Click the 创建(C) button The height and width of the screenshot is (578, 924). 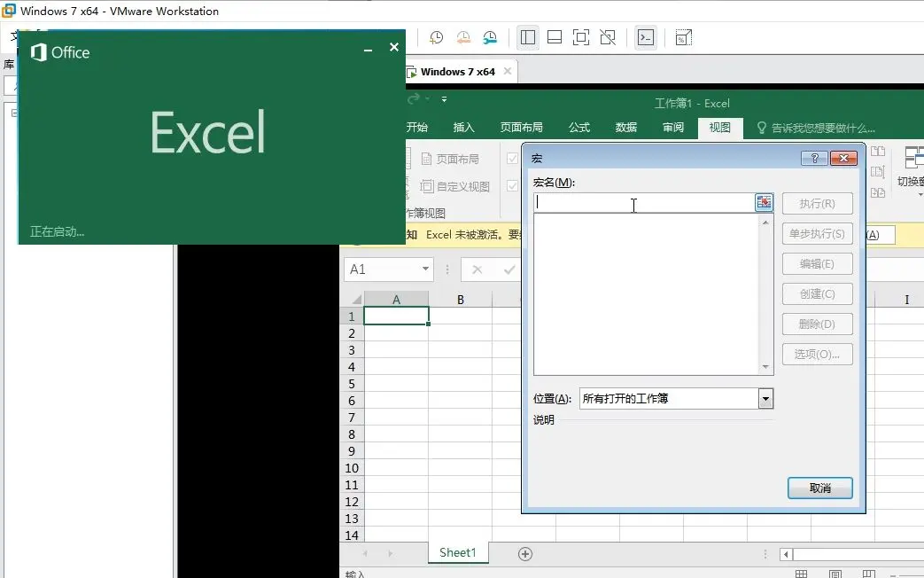818,293
